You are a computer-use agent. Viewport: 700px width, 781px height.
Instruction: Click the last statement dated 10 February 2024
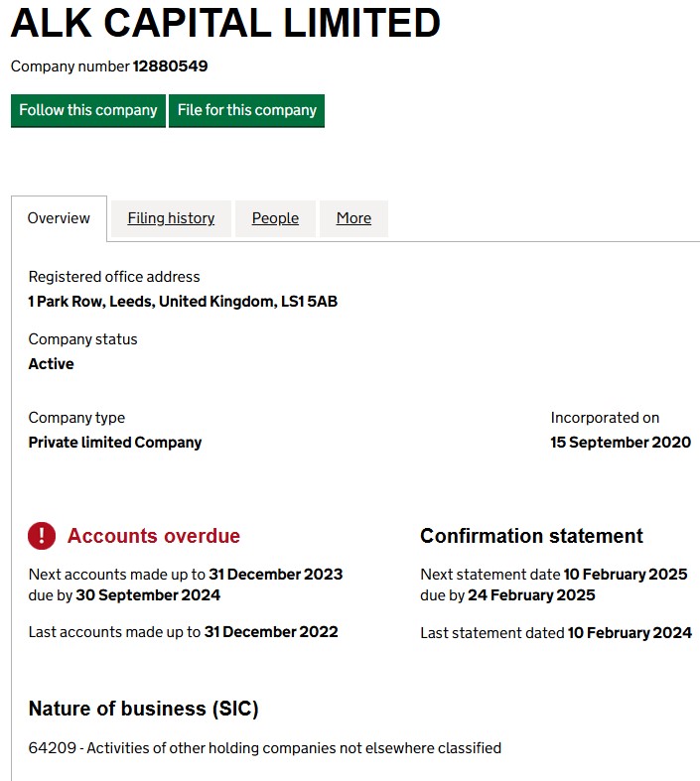click(630, 632)
